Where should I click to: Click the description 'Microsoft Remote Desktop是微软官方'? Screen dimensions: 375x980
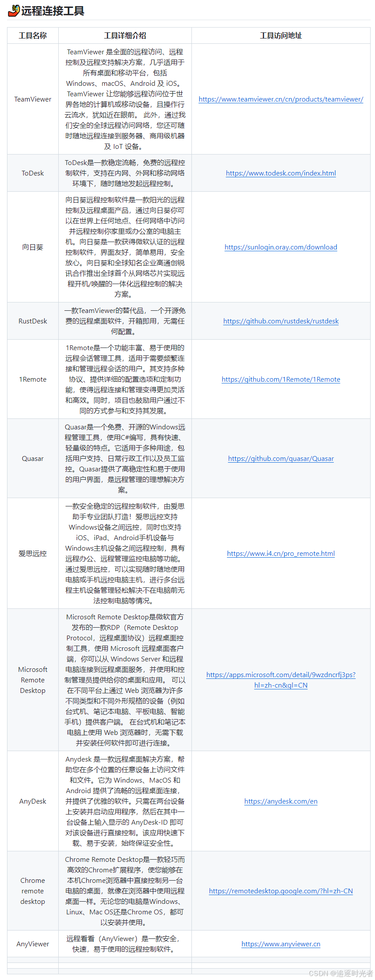tap(125, 680)
